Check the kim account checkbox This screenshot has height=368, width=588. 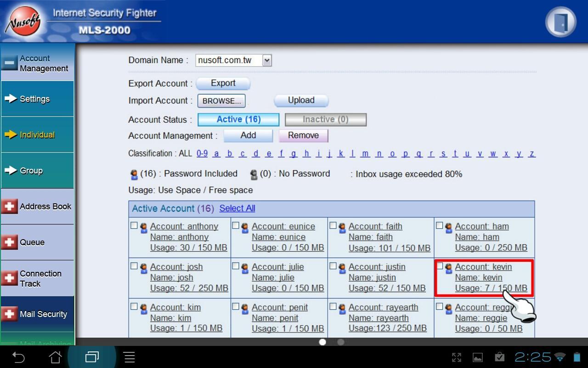click(134, 306)
